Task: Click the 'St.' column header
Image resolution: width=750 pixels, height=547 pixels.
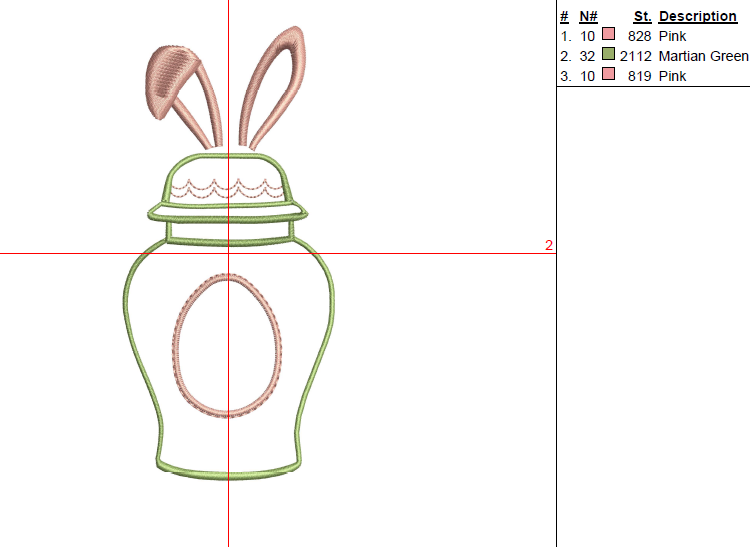Action: (643, 16)
